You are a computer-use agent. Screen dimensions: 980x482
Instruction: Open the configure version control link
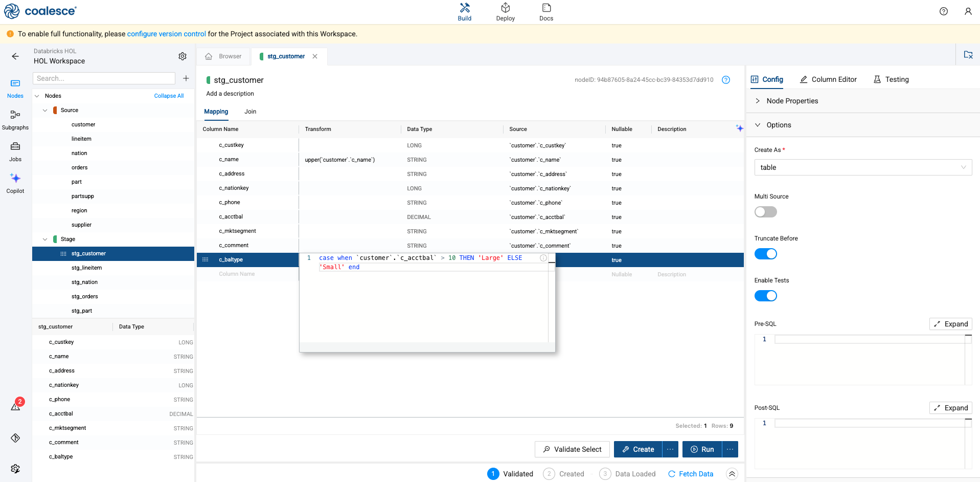tap(166, 34)
